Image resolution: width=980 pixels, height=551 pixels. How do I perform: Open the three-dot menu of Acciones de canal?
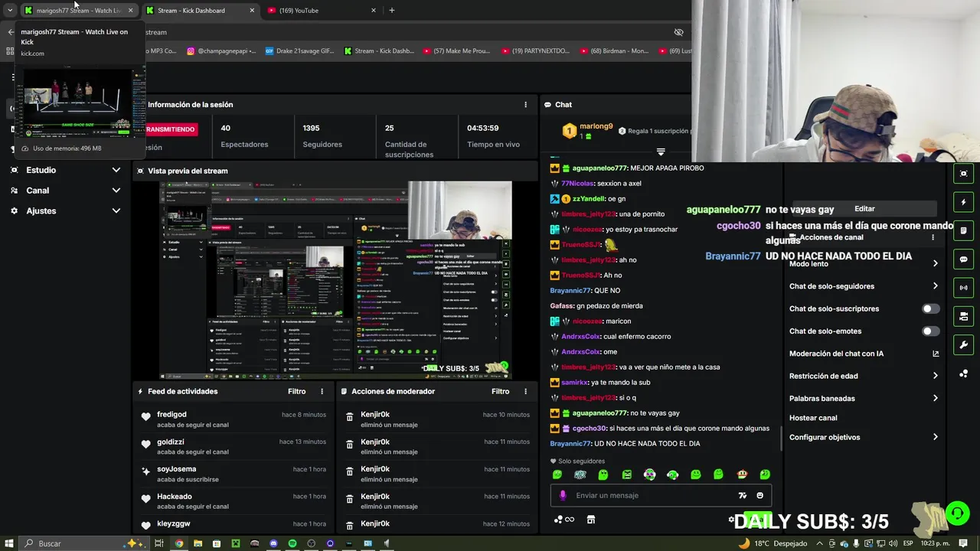tap(933, 237)
